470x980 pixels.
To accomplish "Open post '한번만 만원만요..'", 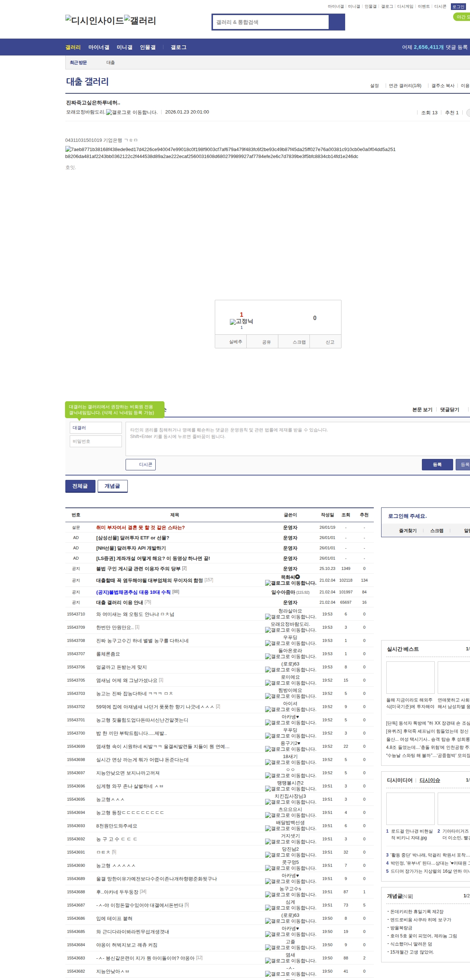I will click(115, 627).
